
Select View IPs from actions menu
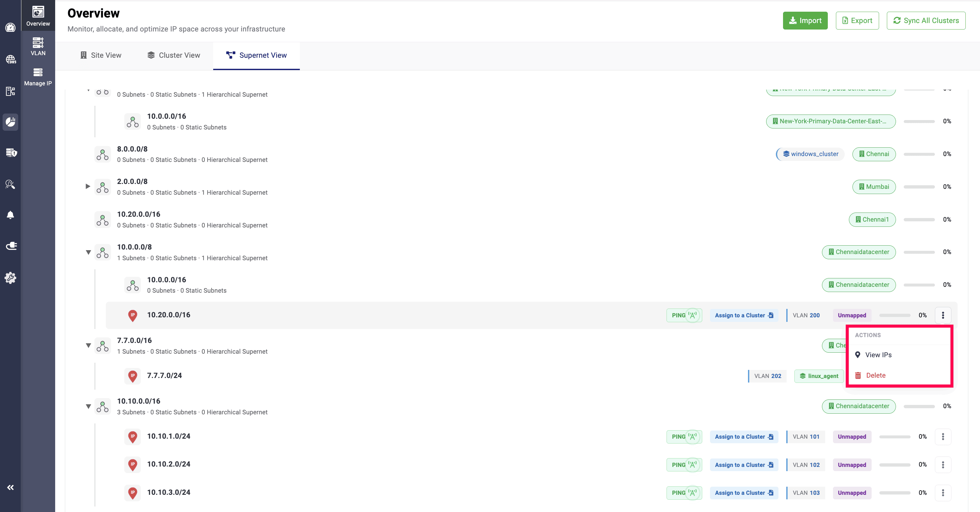(x=878, y=355)
